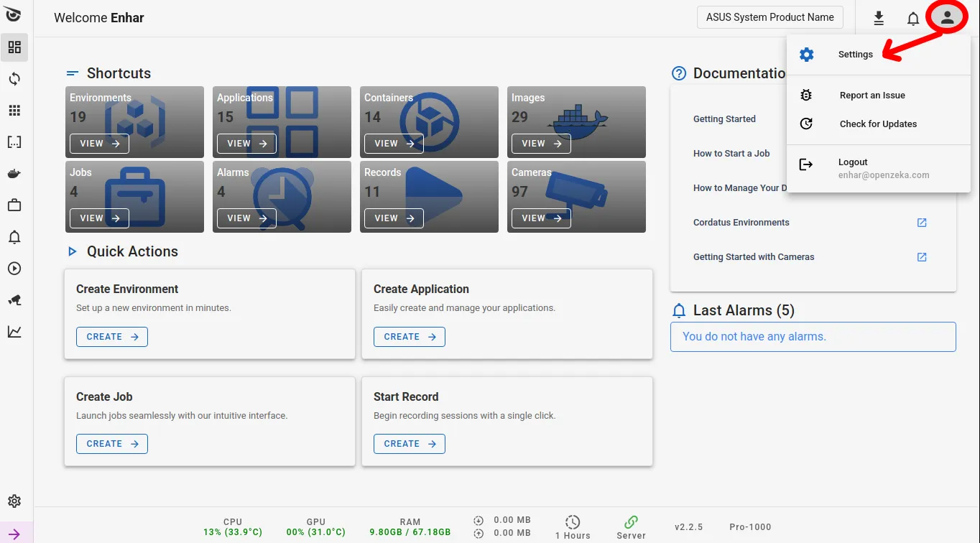Open notifications bell in the top bar
Screen dimensions: 980x543
(912, 19)
